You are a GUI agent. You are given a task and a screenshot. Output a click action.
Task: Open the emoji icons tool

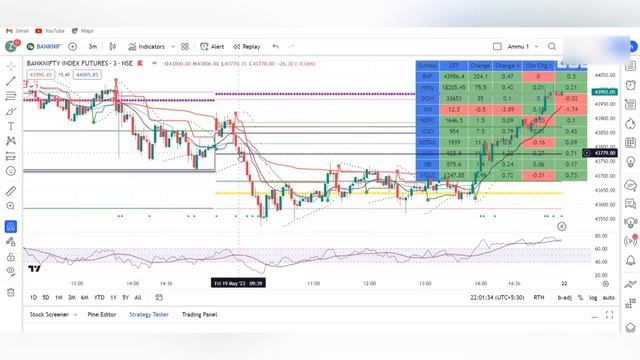[x=11, y=171]
